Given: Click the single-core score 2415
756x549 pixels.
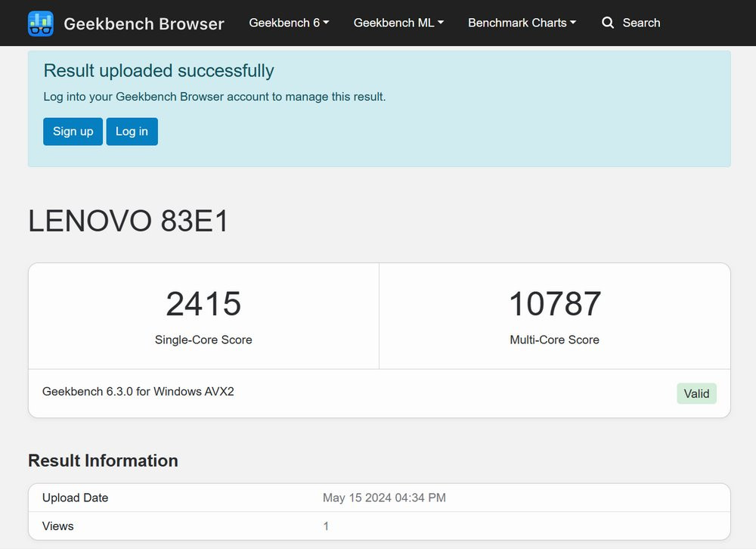Looking at the screenshot, I should (x=203, y=304).
